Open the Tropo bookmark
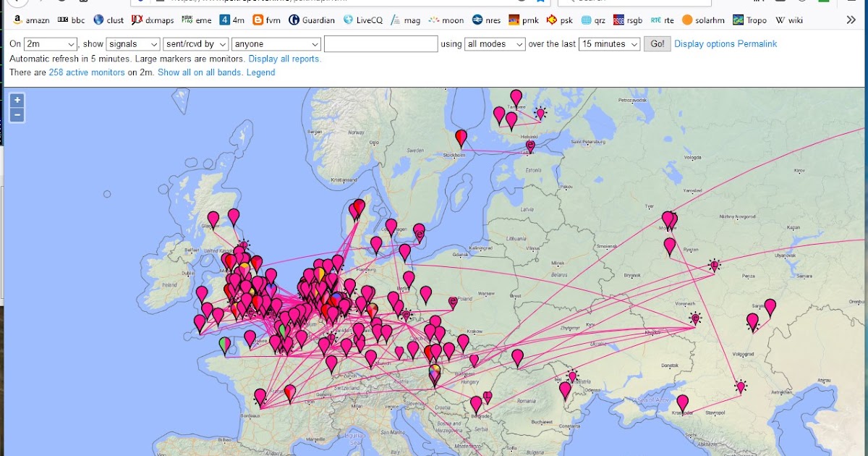 (x=750, y=20)
